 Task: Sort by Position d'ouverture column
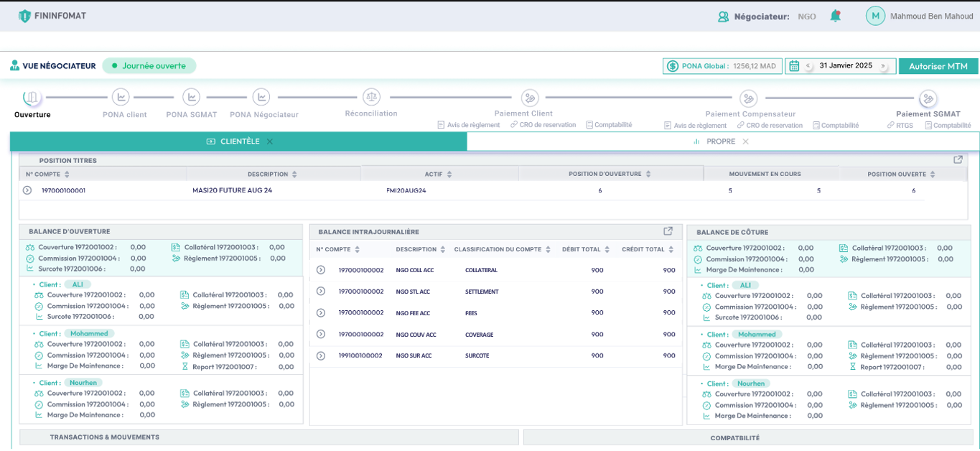[648, 175]
